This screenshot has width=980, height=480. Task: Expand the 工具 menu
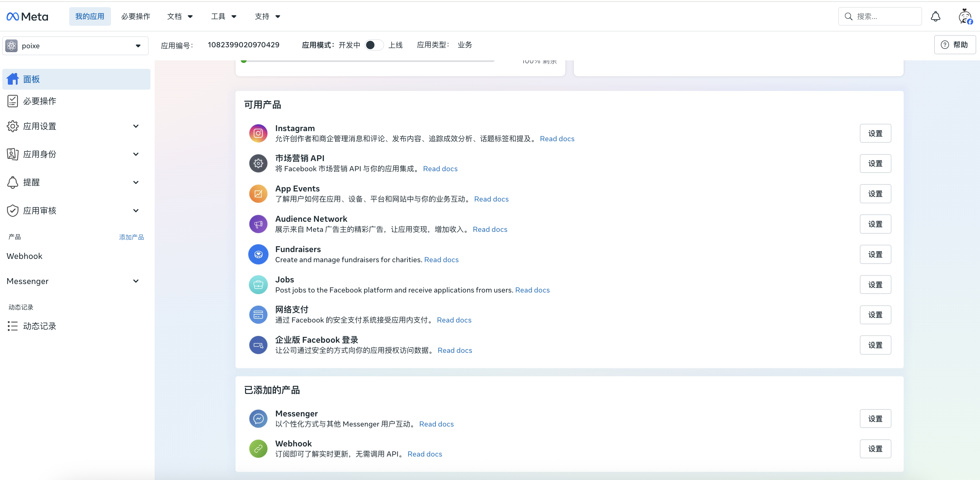coord(224,16)
